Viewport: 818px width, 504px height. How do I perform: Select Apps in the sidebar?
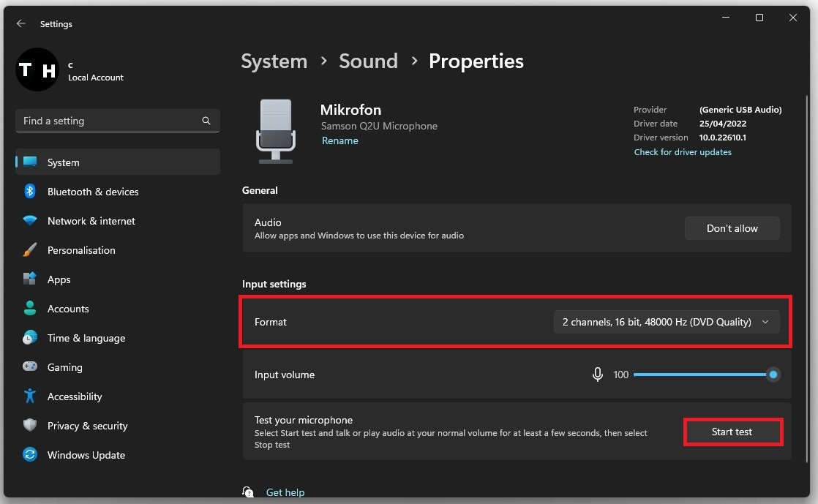pos(59,279)
